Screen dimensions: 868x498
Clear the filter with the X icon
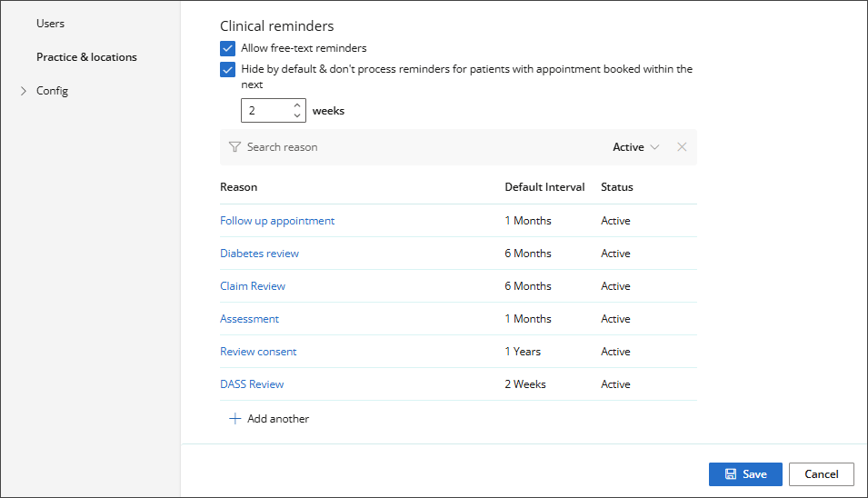(x=682, y=147)
